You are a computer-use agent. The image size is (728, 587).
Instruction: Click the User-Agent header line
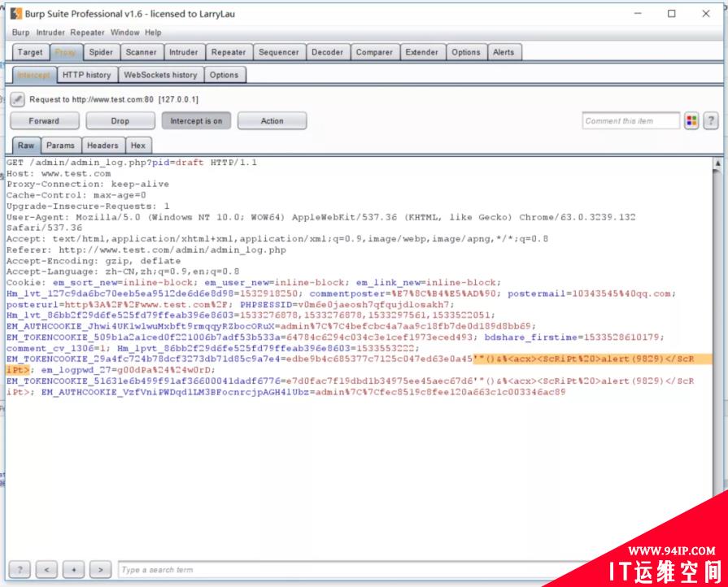click(x=320, y=222)
